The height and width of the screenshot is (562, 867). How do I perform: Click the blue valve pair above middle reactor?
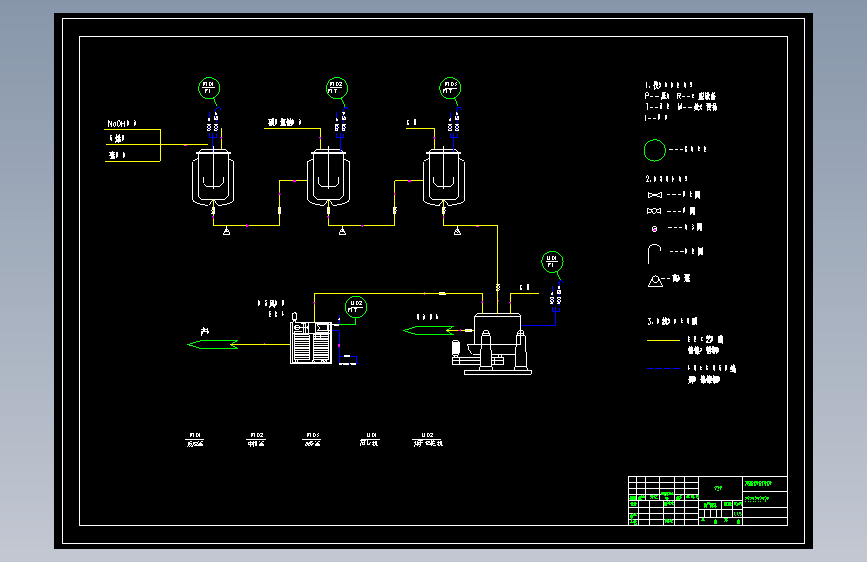(340, 126)
